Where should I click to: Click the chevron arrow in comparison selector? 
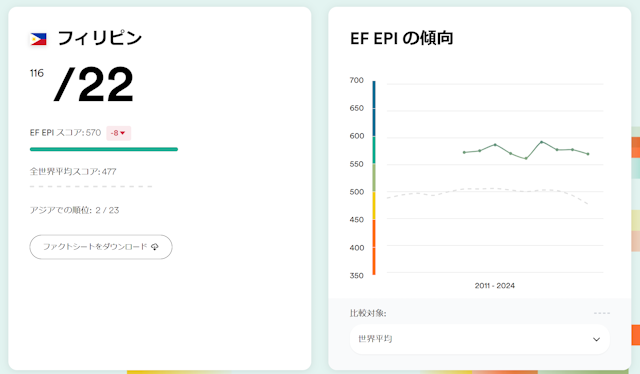click(596, 339)
